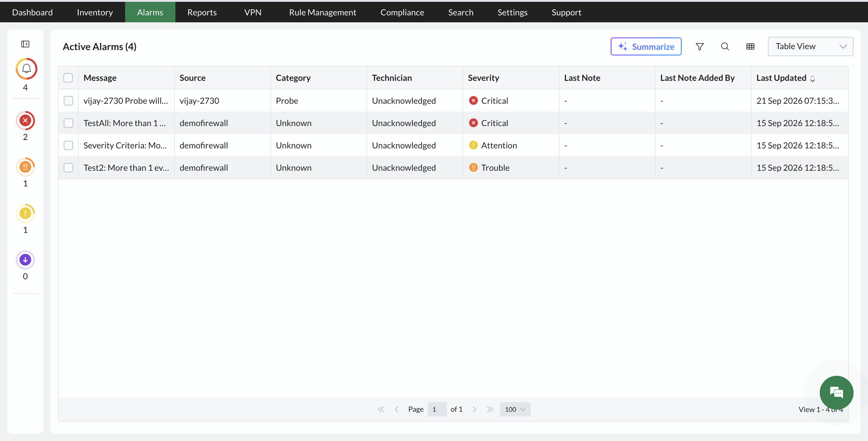868x441 pixels.
Task: Expand the sidebar panel toggle icon
Action: (x=25, y=44)
